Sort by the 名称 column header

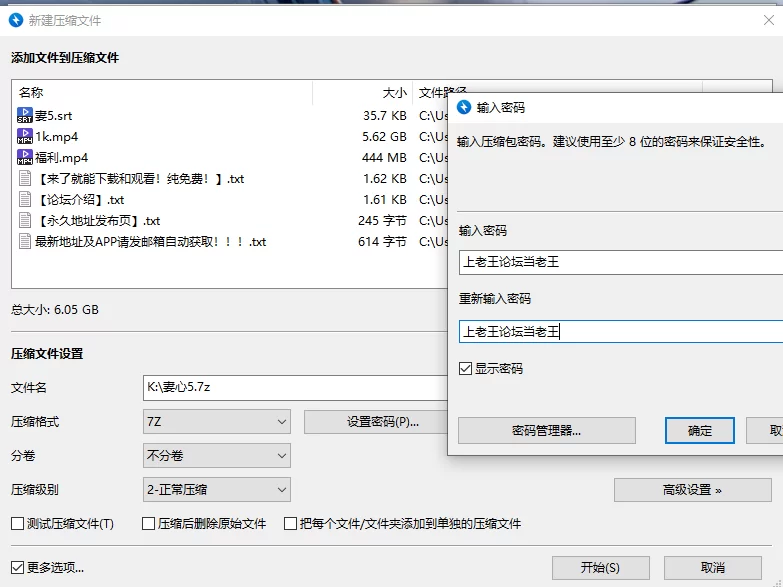[162, 92]
